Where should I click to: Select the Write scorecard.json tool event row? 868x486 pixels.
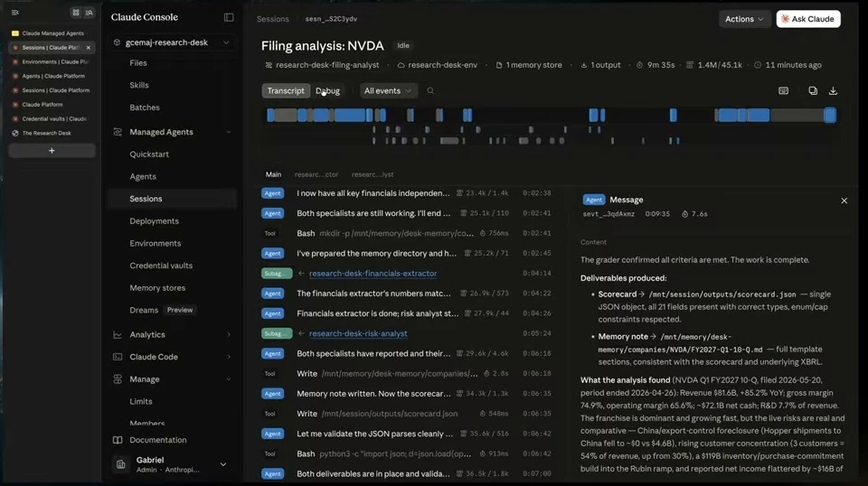tap(407, 414)
